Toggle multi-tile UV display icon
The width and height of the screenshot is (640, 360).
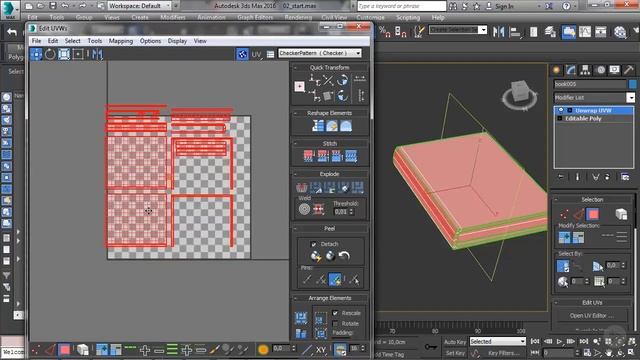(242, 54)
